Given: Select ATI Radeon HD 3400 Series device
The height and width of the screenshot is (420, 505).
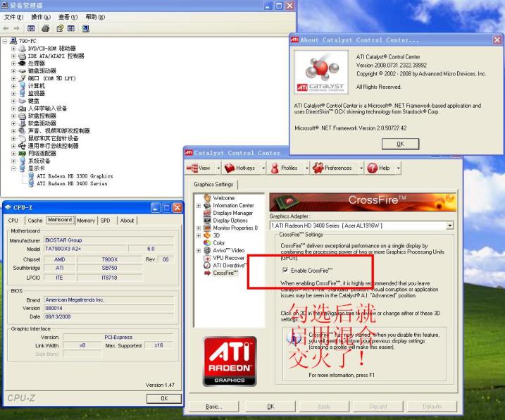Looking at the screenshot, I should tap(72, 183).
